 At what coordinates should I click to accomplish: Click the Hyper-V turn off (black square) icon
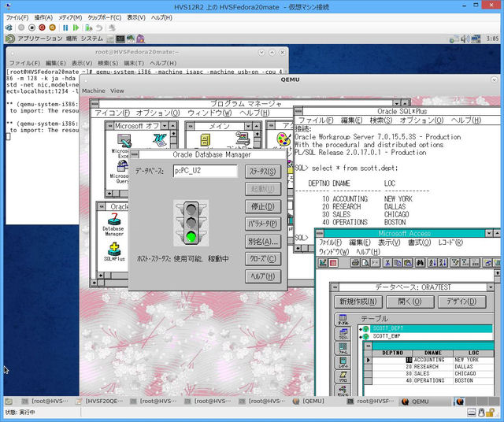click(31, 28)
